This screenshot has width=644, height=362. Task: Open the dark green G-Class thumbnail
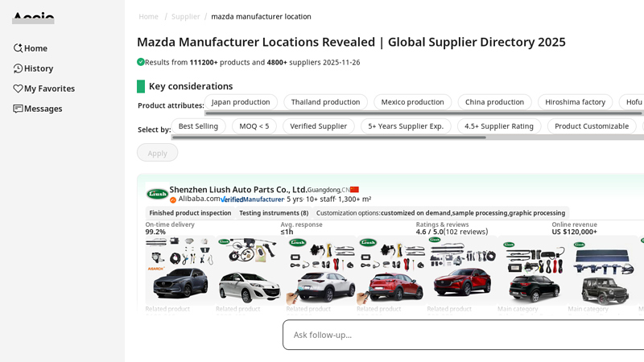[603, 270]
